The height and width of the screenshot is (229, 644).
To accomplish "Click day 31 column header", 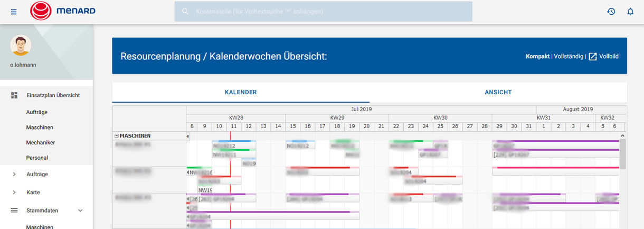I will tap(529, 127).
